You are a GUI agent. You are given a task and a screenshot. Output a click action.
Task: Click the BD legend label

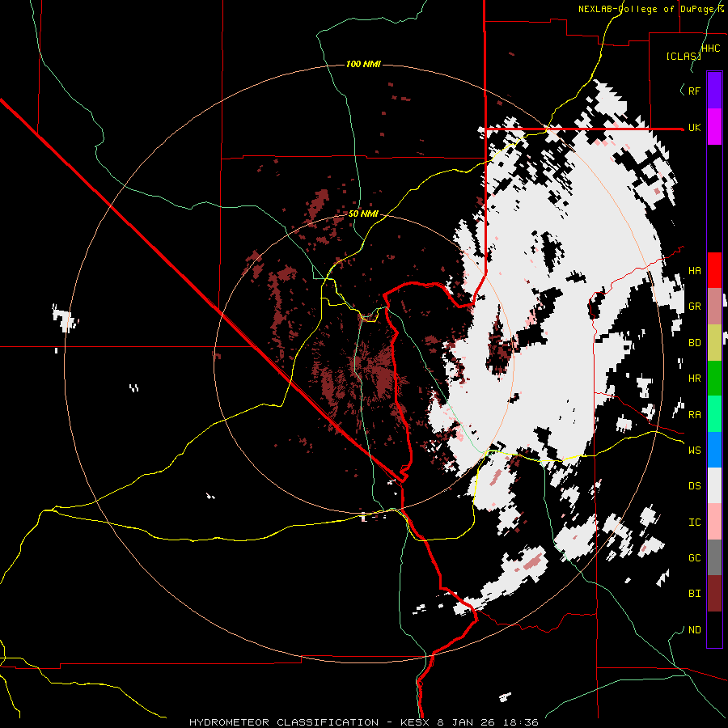tap(694, 343)
